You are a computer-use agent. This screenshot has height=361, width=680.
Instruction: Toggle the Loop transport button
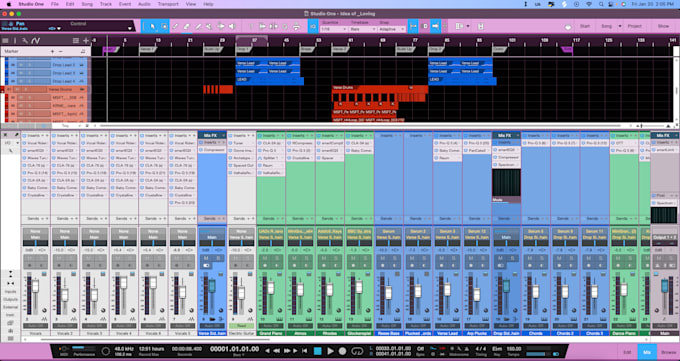pyautogui.click(x=357, y=351)
